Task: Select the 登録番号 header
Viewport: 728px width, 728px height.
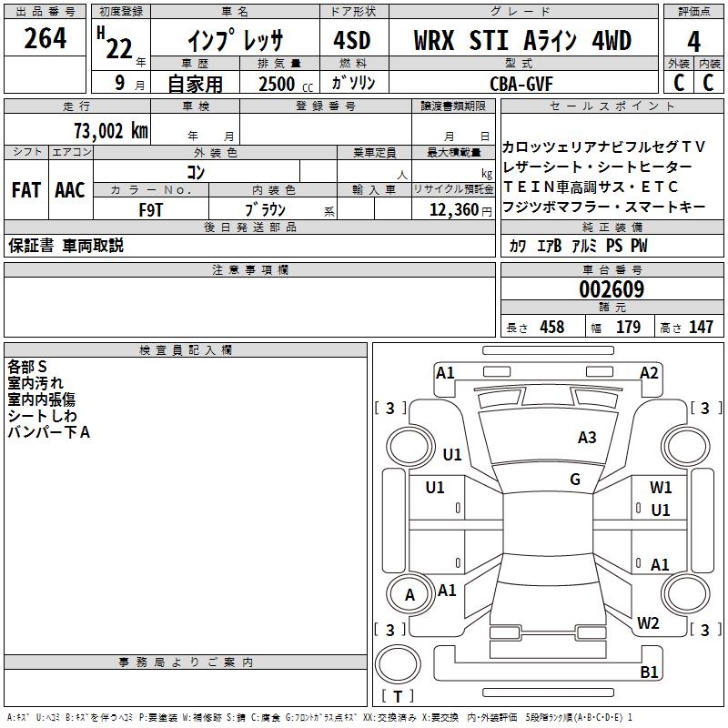Action: (x=326, y=106)
